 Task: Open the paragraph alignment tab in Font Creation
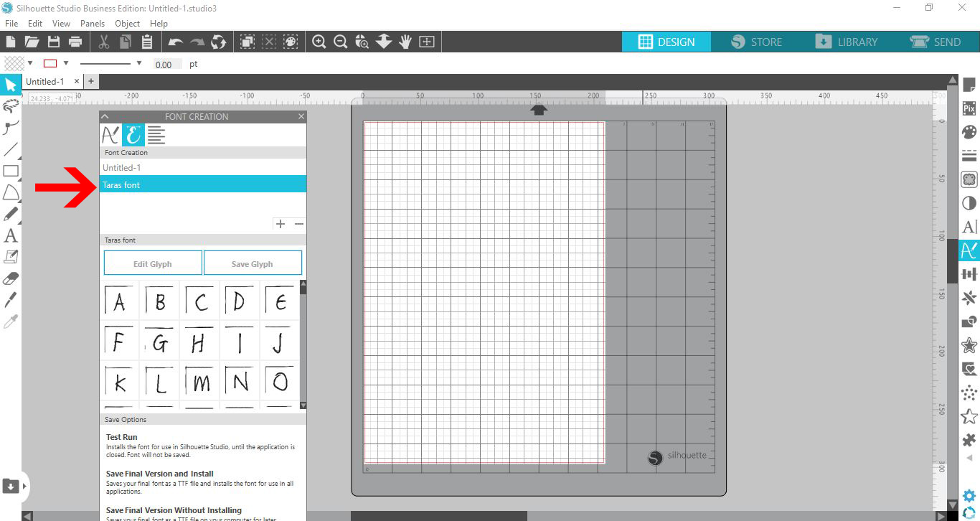click(x=156, y=134)
